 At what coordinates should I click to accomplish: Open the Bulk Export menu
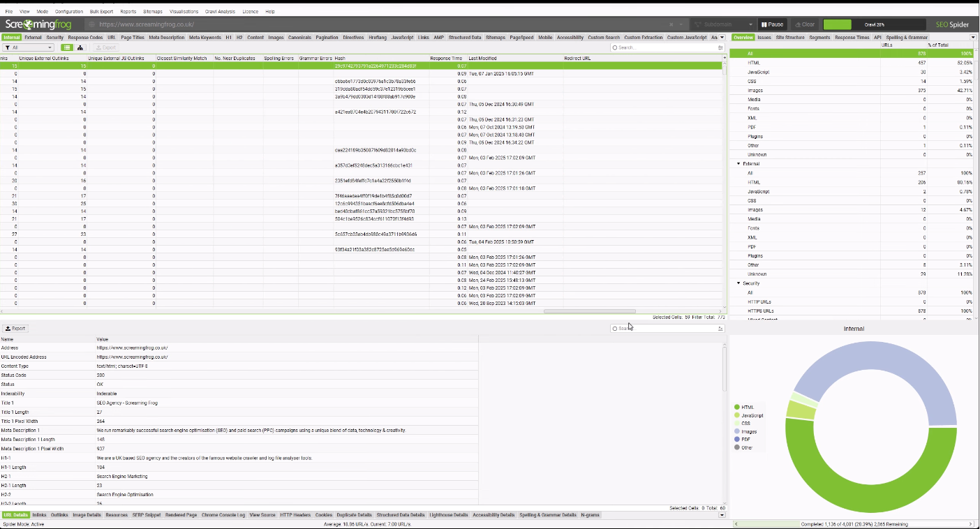pyautogui.click(x=102, y=11)
